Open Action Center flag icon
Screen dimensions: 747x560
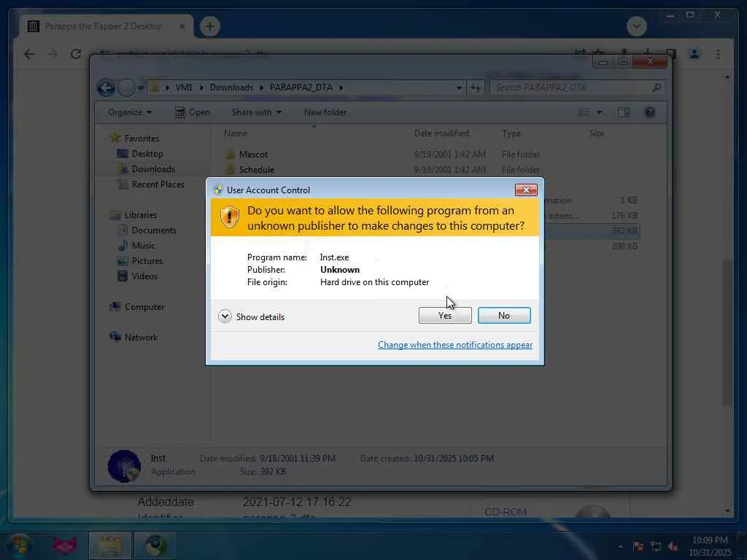coord(638,546)
